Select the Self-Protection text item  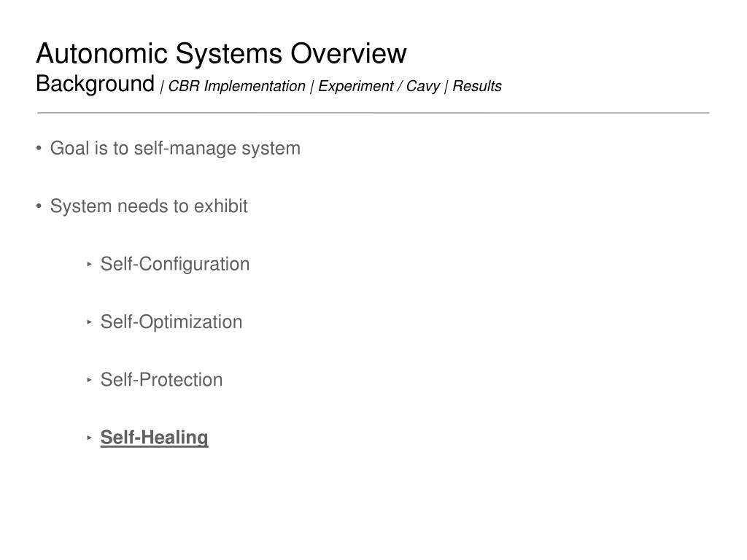coord(161,380)
